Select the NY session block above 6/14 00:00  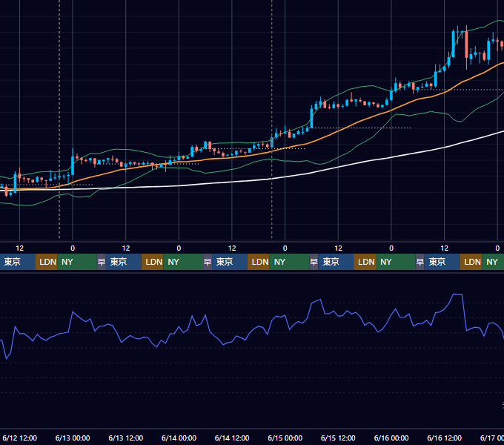tap(183, 262)
